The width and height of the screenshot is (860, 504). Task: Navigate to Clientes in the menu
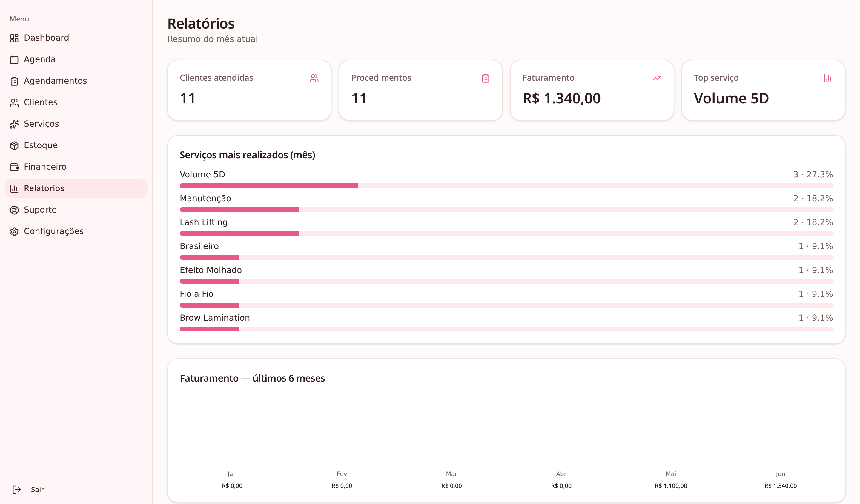click(76, 102)
